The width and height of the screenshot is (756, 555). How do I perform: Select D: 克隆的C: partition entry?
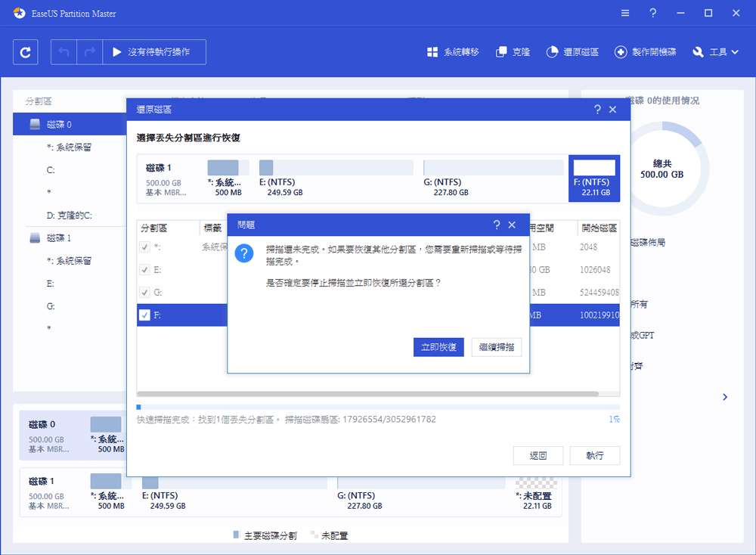(x=70, y=215)
